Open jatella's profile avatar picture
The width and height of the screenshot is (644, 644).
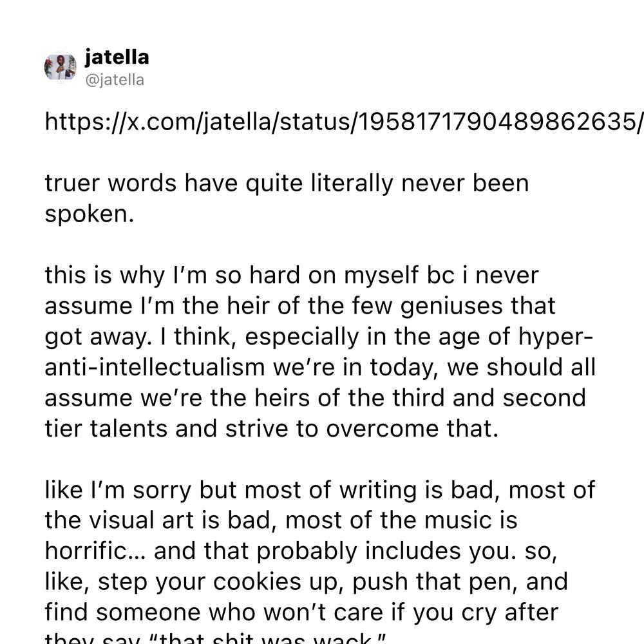(x=61, y=68)
